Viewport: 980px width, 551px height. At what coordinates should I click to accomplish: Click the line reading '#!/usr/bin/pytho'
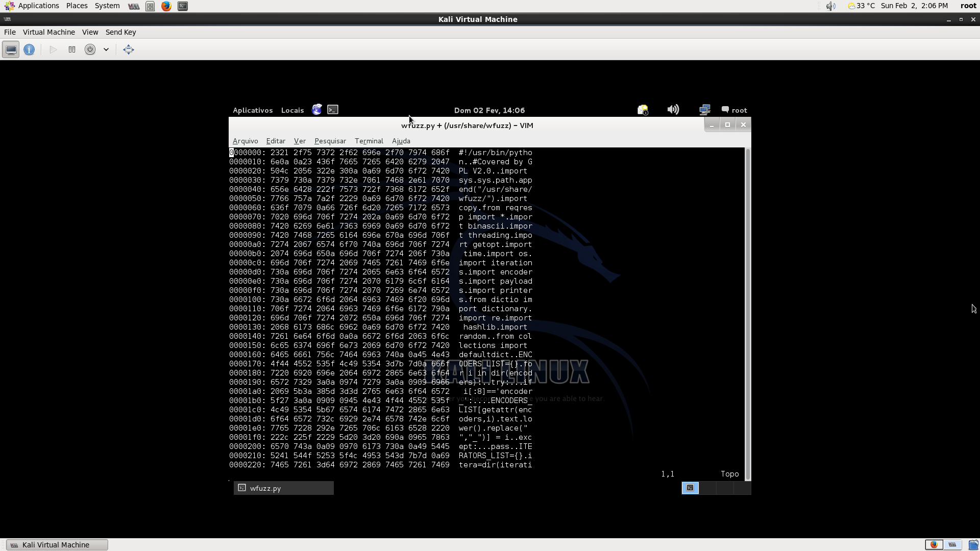[495, 153]
